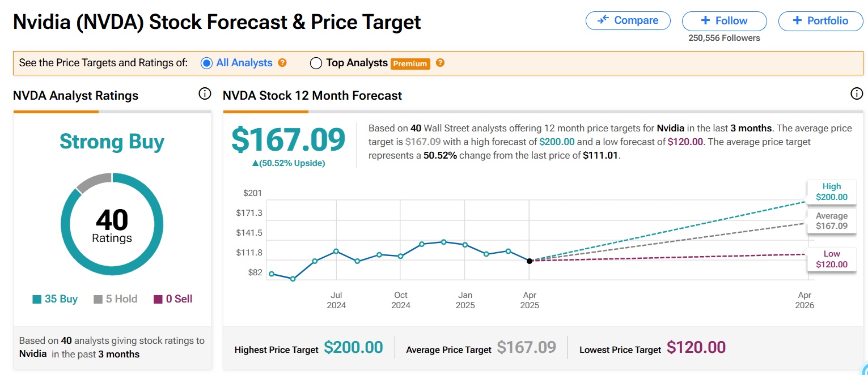This screenshot has width=868, height=375.
Task: Select the Top Analysts radio button
Action: (316, 63)
